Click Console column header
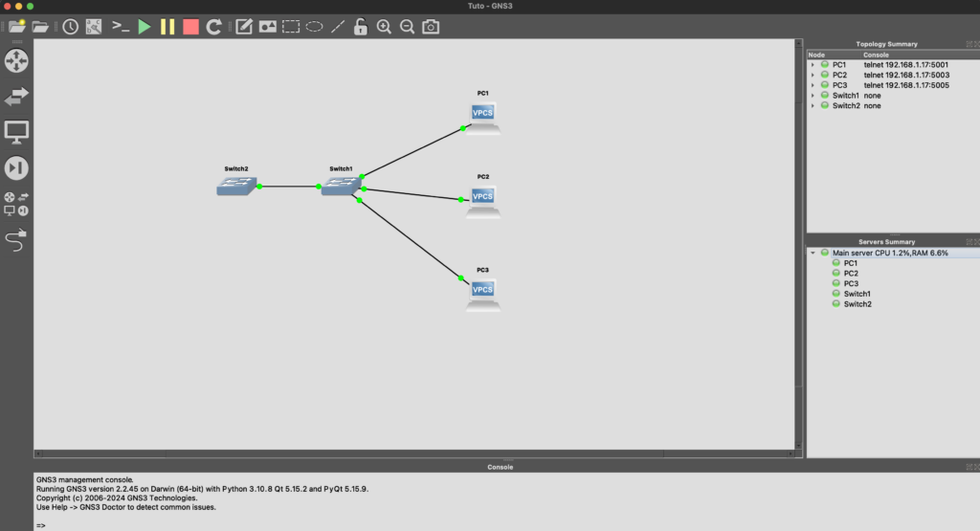The height and width of the screenshot is (531, 980). (x=921, y=55)
